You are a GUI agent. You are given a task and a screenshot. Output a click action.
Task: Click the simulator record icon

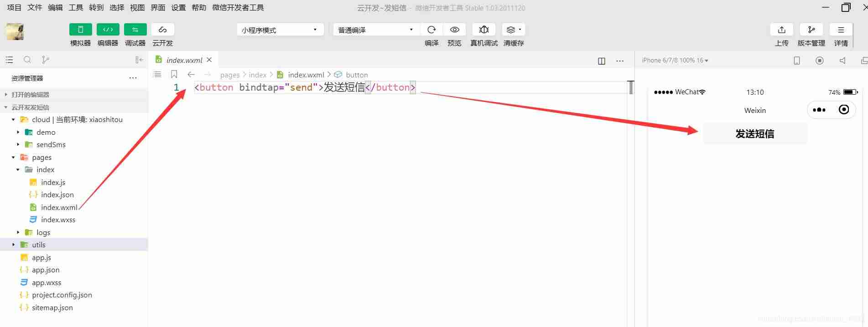coord(820,61)
